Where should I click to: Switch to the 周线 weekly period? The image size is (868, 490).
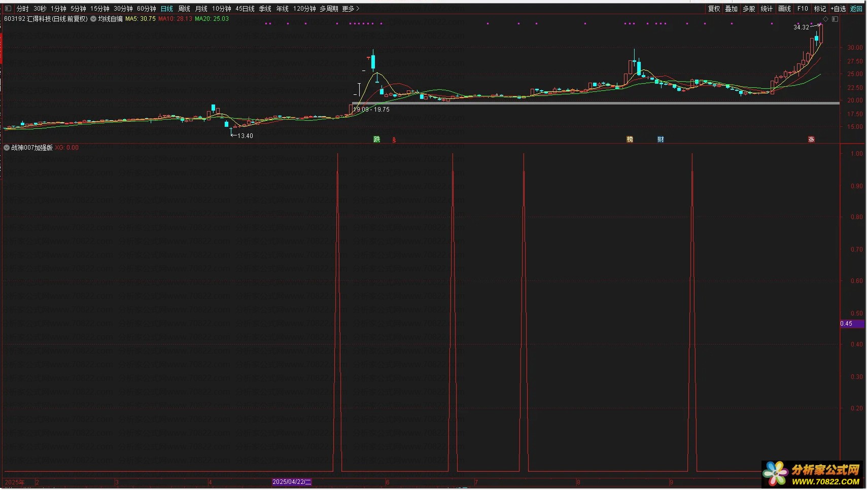pos(184,9)
